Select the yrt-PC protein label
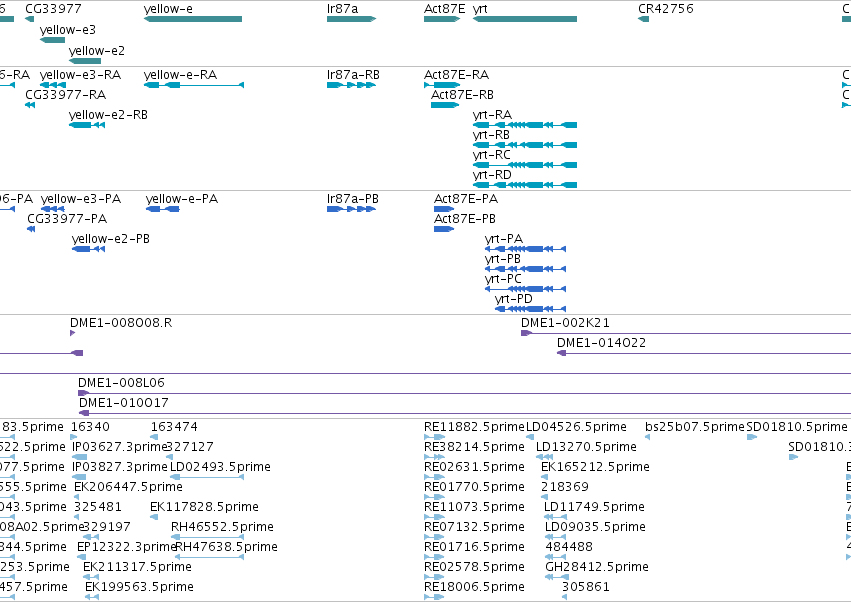Viewport: 851px width, 602px height. click(x=503, y=279)
